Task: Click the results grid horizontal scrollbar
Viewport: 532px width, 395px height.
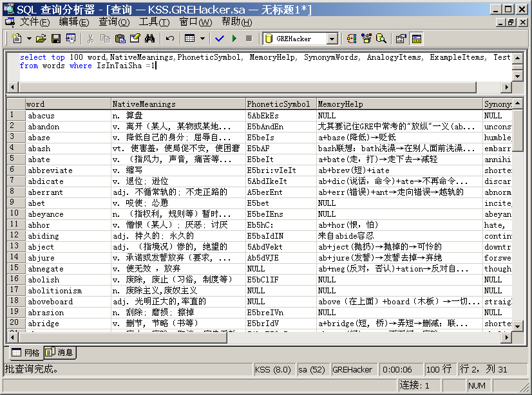Action: point(258,337)
